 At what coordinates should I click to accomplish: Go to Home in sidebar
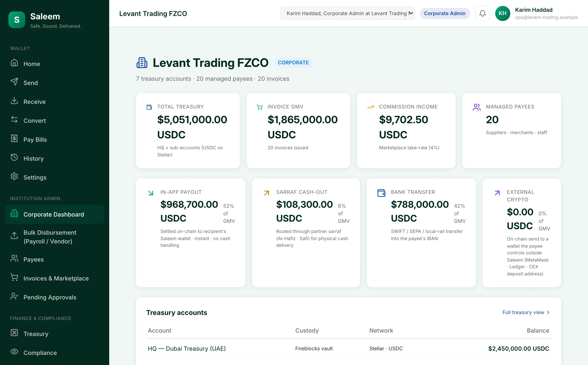54,64
